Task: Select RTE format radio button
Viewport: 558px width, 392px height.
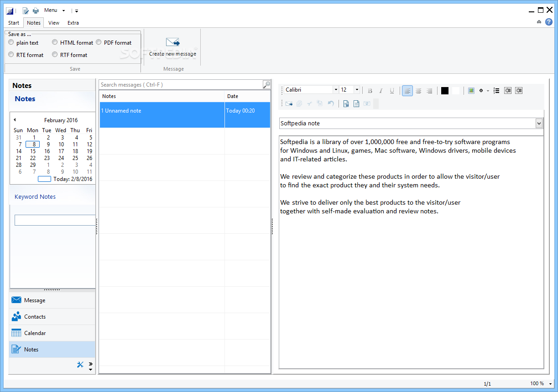Action: tap(11, 55)
